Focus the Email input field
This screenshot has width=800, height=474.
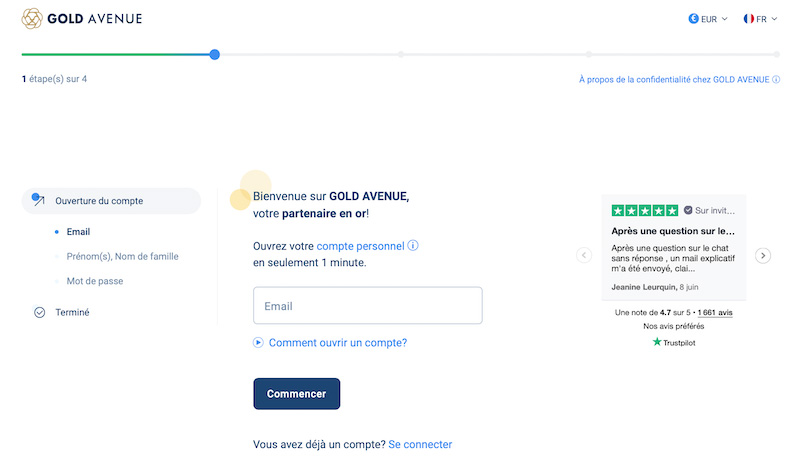click(x=368, y=306)
